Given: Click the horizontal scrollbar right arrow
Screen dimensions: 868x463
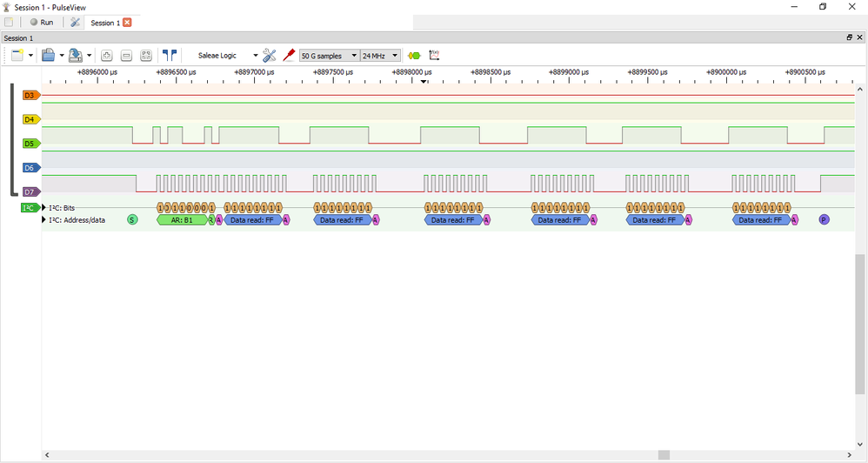Looking at the screenshot, I should point(850,454).
